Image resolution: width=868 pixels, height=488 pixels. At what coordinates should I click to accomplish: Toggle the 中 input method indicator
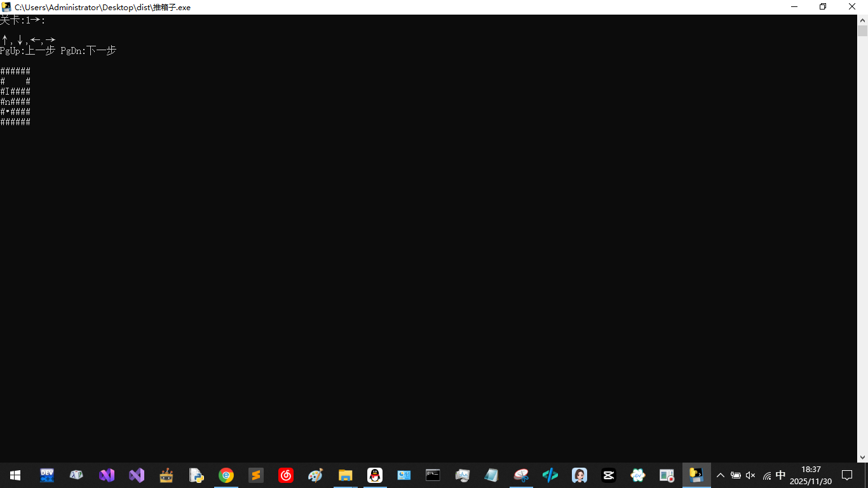(781, 475)
